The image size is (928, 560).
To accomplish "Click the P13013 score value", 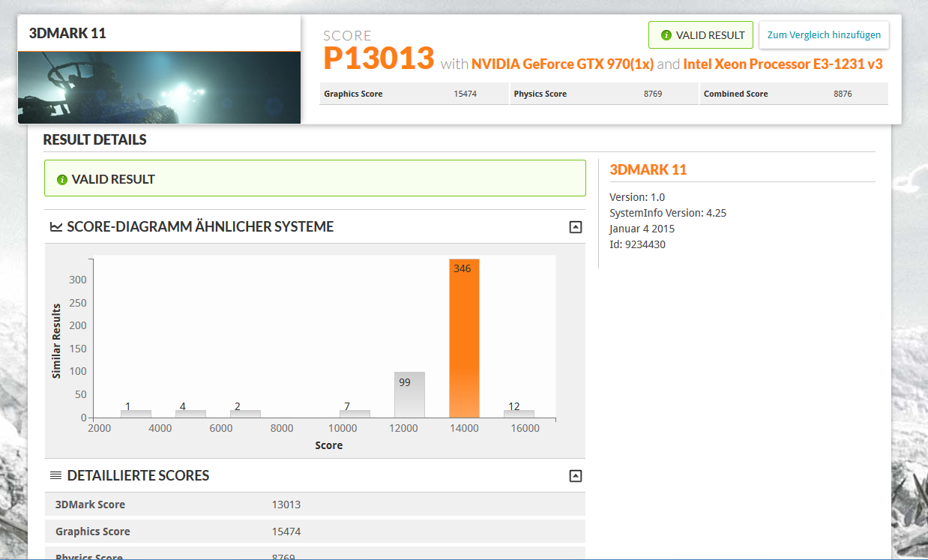I will (x=379, y=58).
